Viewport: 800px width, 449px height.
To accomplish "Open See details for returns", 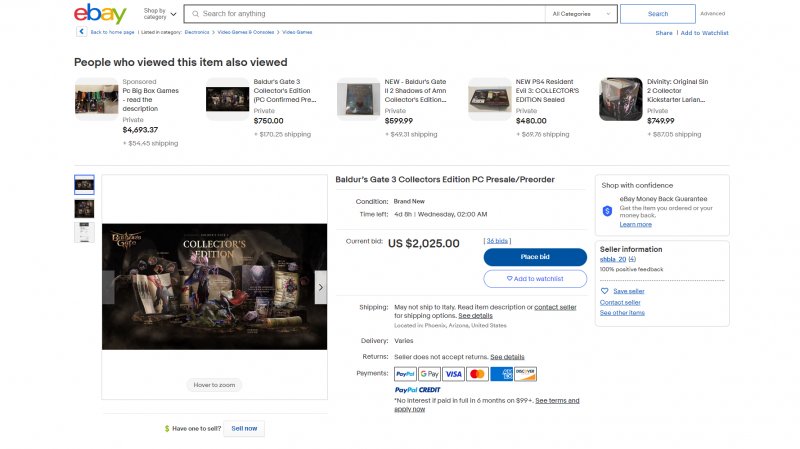I will [x=507, y=357].
